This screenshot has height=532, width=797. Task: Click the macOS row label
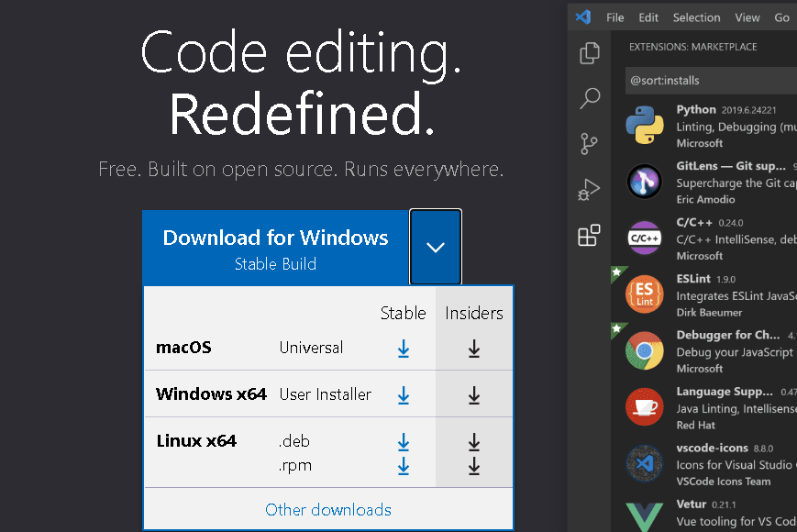coord(183,348)
